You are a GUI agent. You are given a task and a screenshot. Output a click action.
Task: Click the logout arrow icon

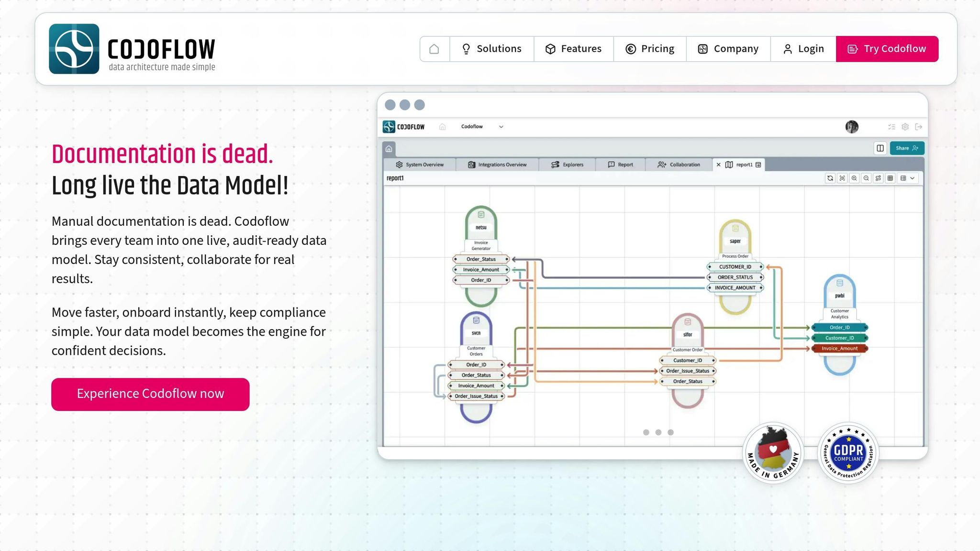pyautogui.click(x=918, y=127)
